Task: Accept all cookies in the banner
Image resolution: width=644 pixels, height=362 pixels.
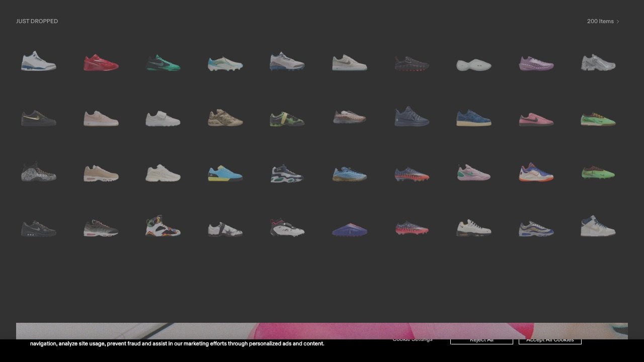Action: (x=550, y=340)
